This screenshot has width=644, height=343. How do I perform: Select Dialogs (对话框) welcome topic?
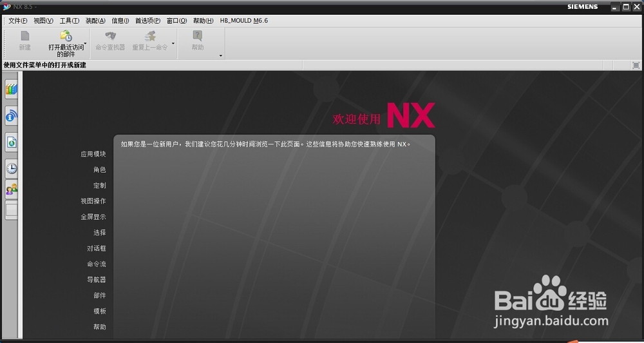pyautogui.click(x=97, y=248)
